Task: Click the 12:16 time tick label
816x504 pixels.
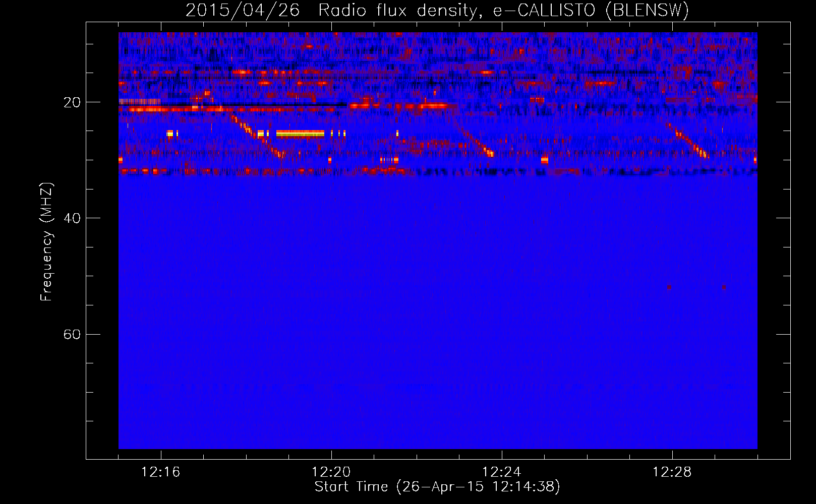Action: (x=161, y=472)
